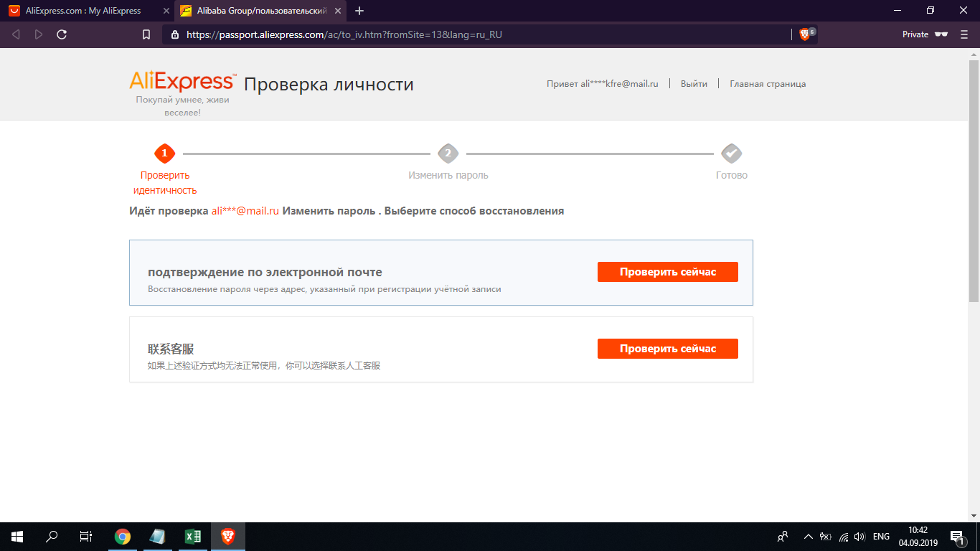Open a new tab with the plus button
The image size is (980, 551).
tap(359, 11)
